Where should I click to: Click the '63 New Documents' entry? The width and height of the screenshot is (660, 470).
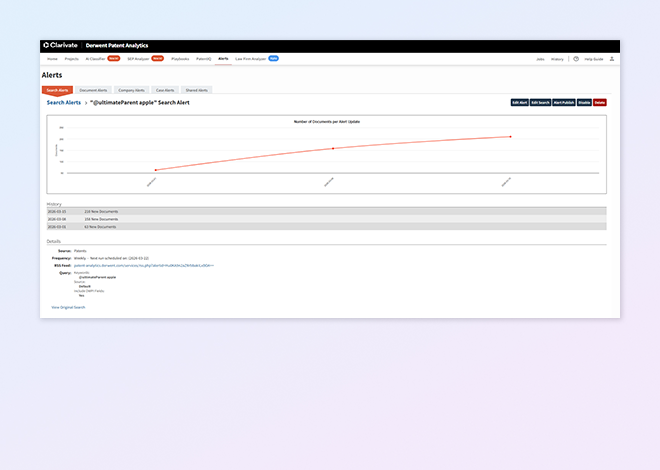click(100, 227)
